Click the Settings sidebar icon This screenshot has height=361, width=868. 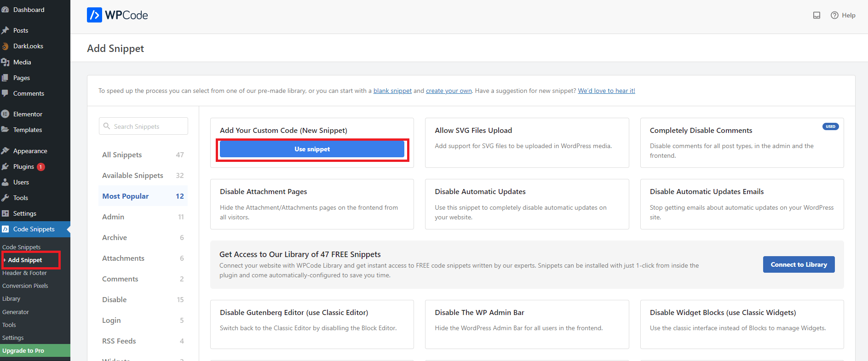(5, 213)
